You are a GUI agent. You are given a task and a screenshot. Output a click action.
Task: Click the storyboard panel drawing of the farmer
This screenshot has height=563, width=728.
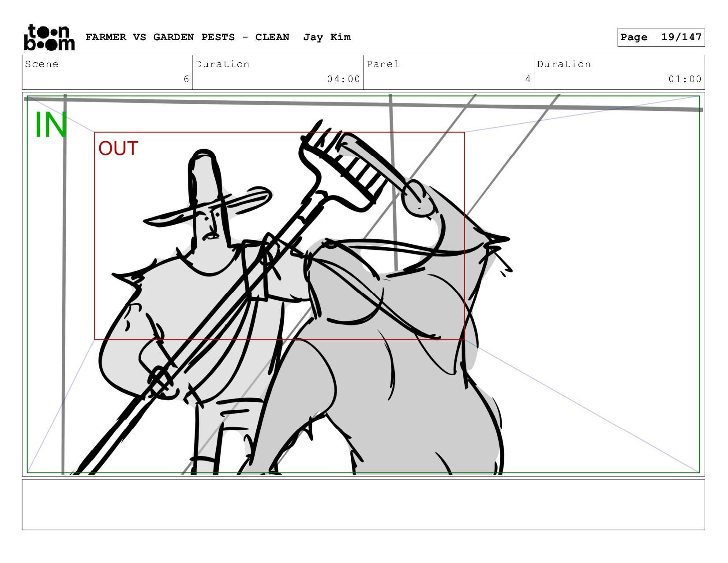click(x=363, y=284)
